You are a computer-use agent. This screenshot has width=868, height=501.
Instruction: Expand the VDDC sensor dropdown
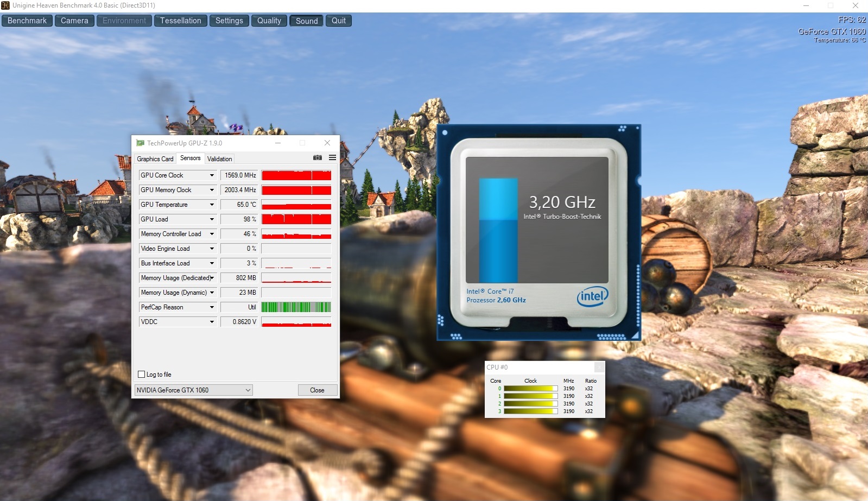pyautogui.click(x=212, y=322)
